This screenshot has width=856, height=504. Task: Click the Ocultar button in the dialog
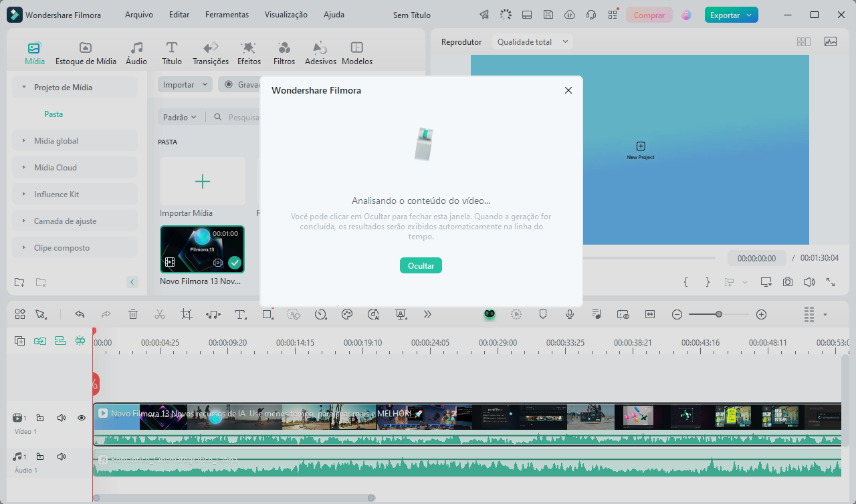tap(421, 265)
